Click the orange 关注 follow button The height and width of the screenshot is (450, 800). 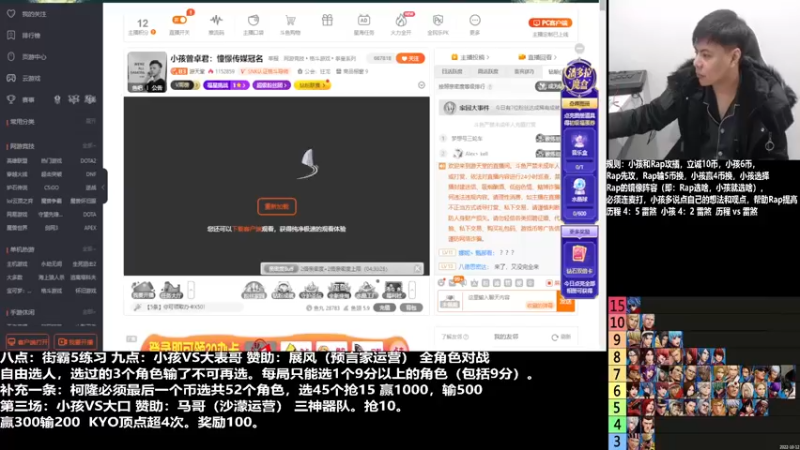(x=410, y=59)
